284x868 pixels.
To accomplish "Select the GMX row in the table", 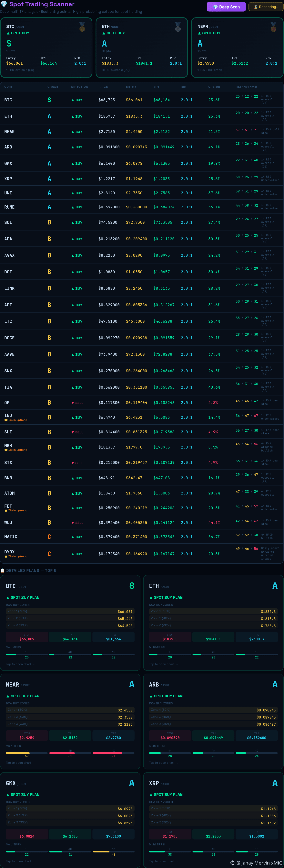I will [x=142, y=163].
